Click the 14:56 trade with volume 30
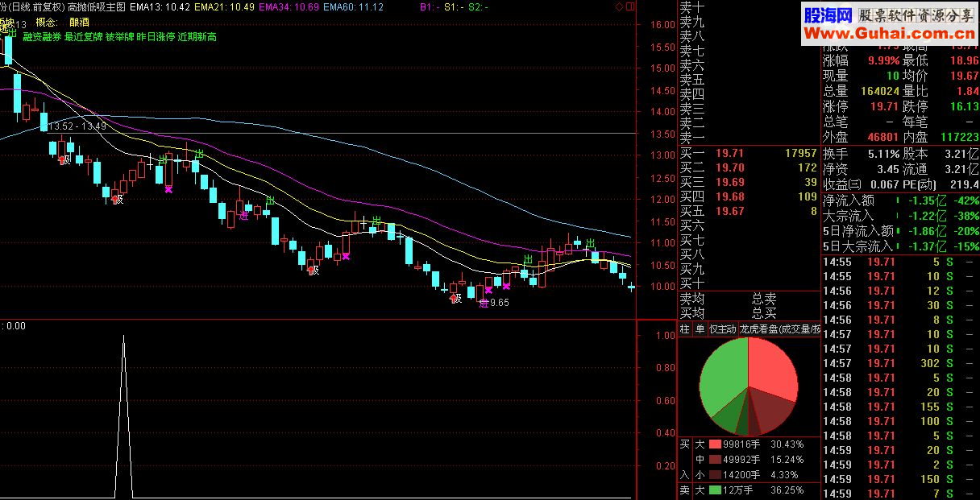Screen dimensions: 980x500 tap(901, 305)
